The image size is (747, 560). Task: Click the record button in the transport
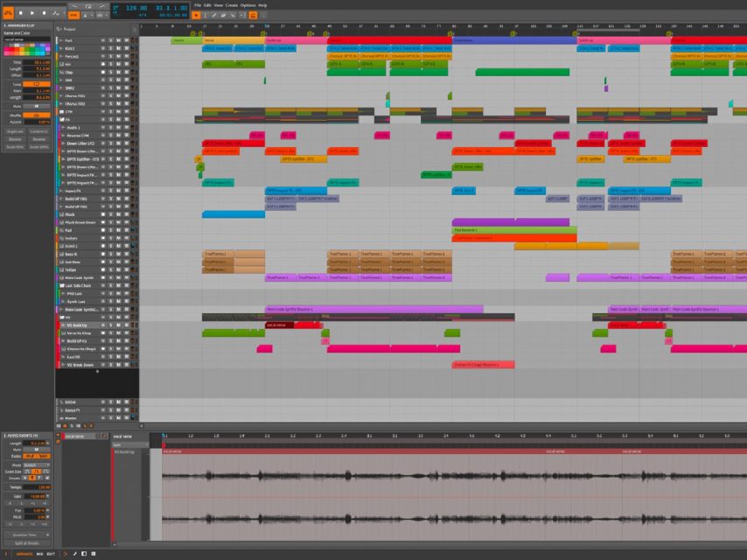pyautogui.click(x=44, y=13)
